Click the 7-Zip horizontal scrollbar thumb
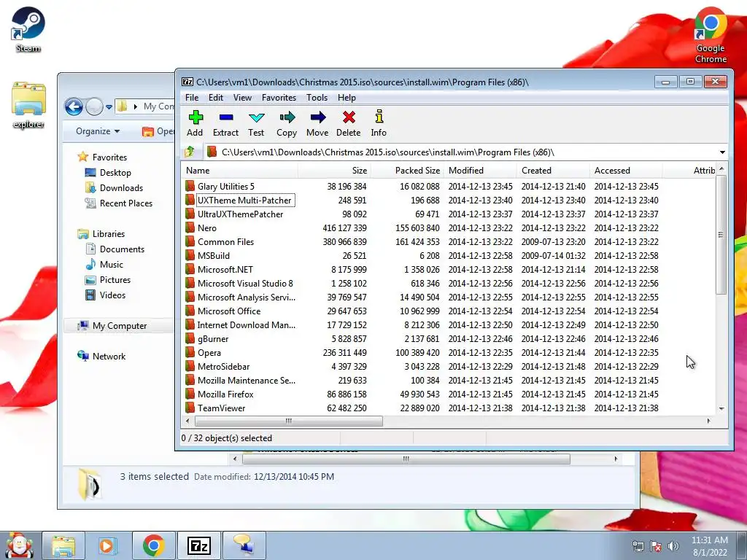 pyautogui.click(x=289, y=421)
